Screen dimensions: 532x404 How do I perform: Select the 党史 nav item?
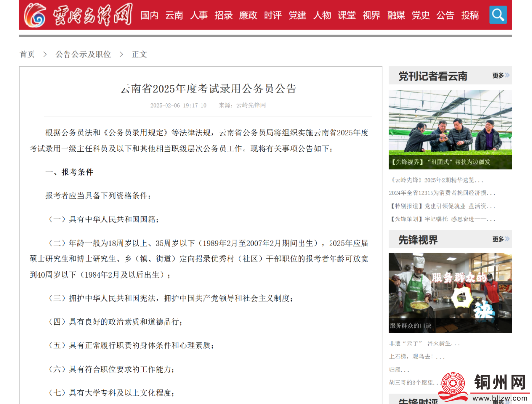(420, 15)
